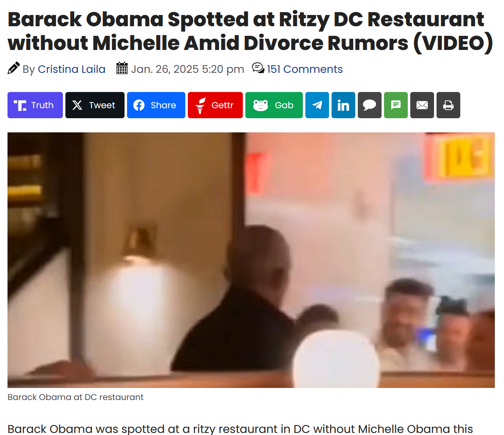Share the article on Gab

coord(274,105)
